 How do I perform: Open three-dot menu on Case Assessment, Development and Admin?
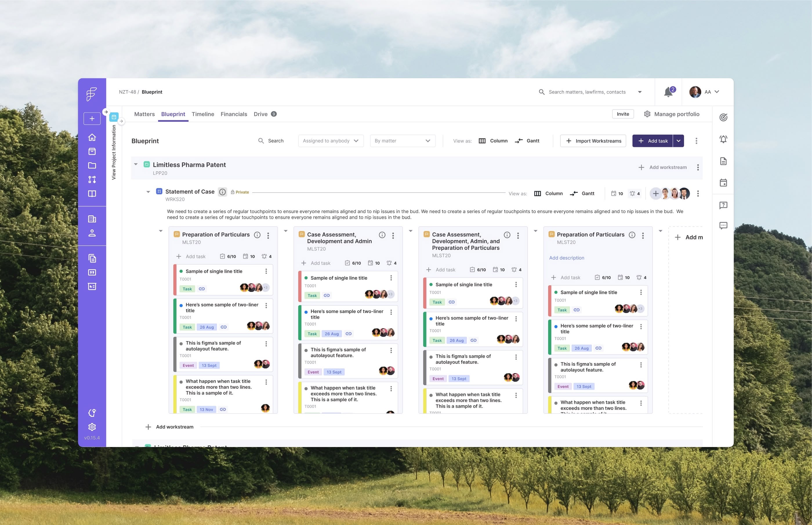click(x=393, y=235)
